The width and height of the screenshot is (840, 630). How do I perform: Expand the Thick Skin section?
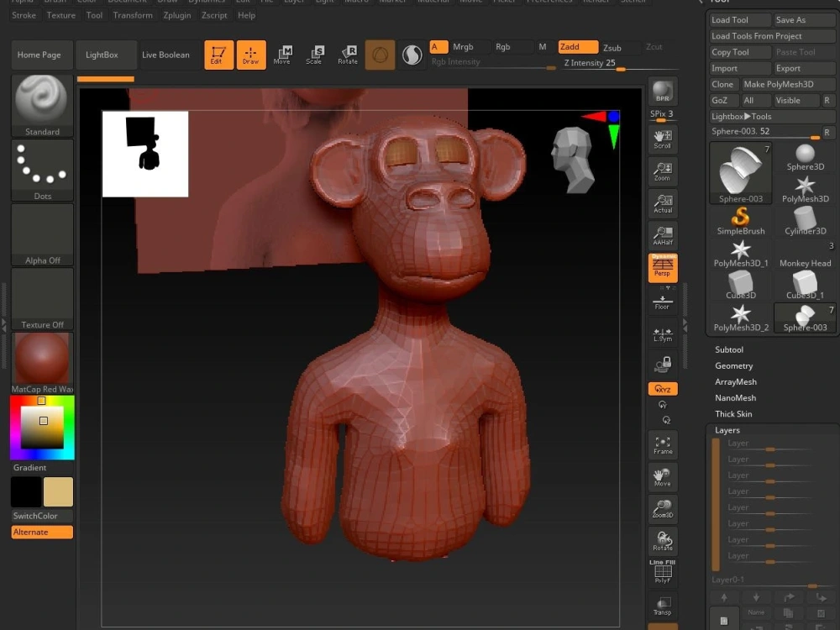[733, 414]
